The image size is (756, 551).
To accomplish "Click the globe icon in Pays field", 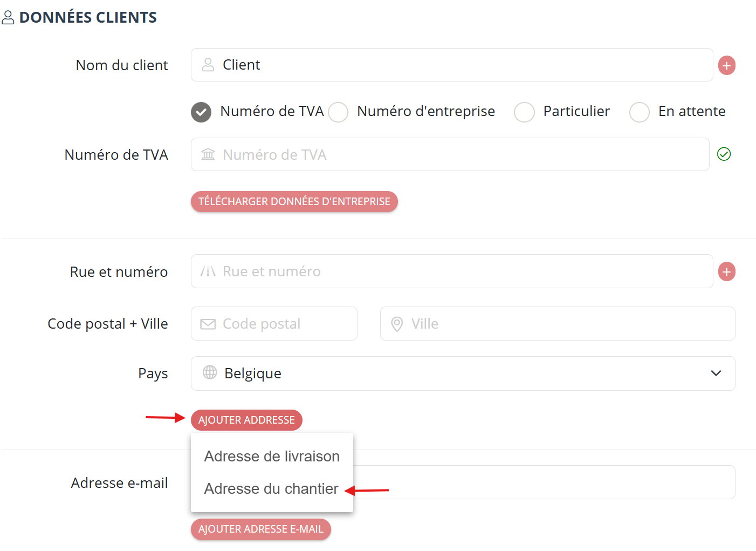I will 210,372.
